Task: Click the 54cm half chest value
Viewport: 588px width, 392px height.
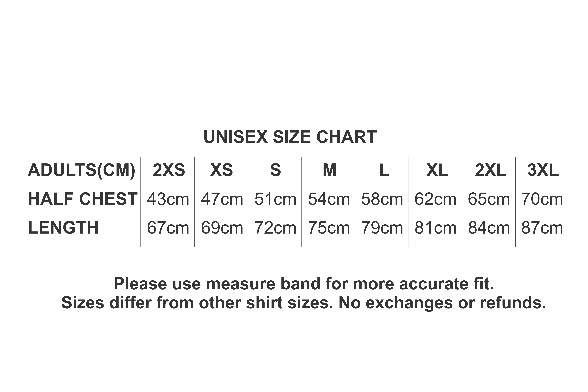Action: click(329, 199)
